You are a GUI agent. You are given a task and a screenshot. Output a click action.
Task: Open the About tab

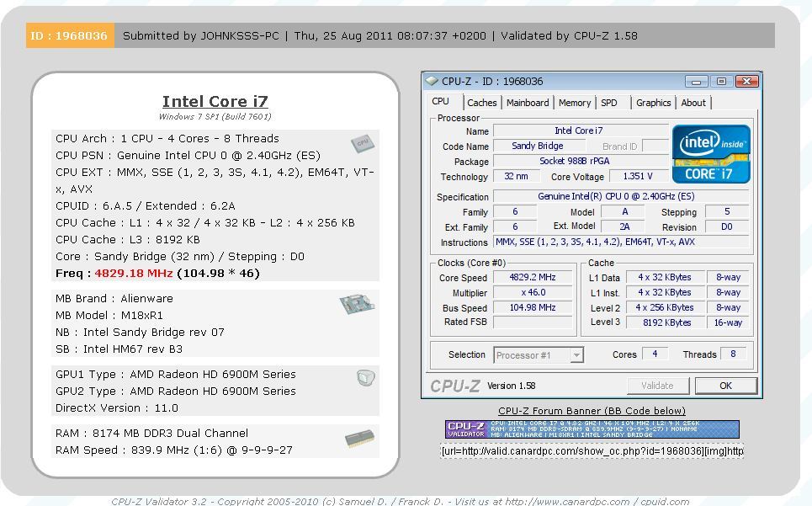point(693,103)
